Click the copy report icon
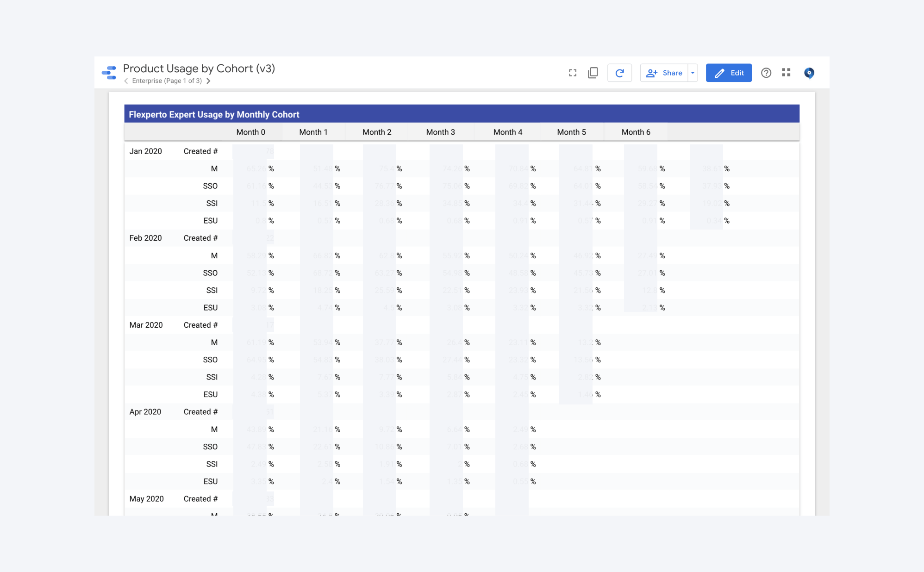This screenshot has width=924, height=572. (x=593, y=73)
